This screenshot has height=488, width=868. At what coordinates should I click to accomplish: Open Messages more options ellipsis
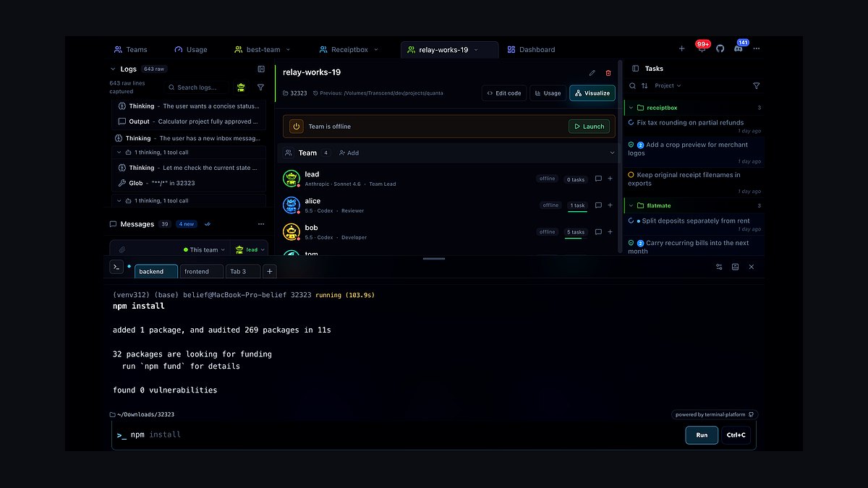(261, 224)
